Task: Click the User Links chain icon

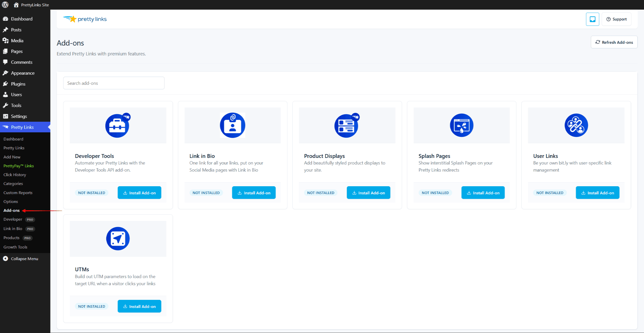Action: point(576,125)
